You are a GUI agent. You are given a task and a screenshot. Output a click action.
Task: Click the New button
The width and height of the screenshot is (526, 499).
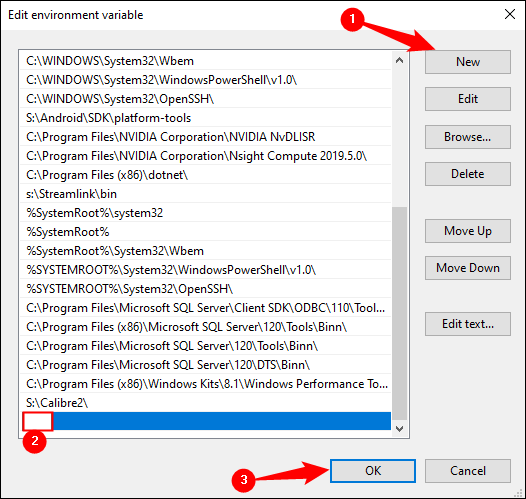coord(468,62)
